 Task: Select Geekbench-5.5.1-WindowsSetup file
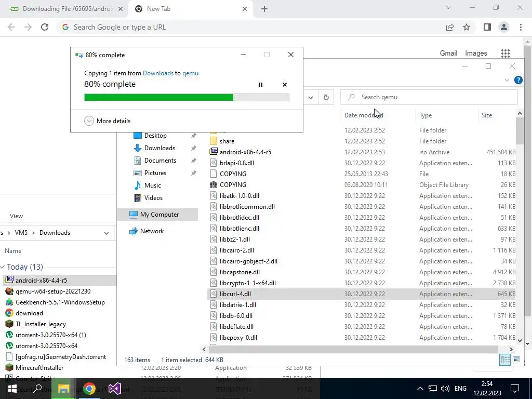60,302
